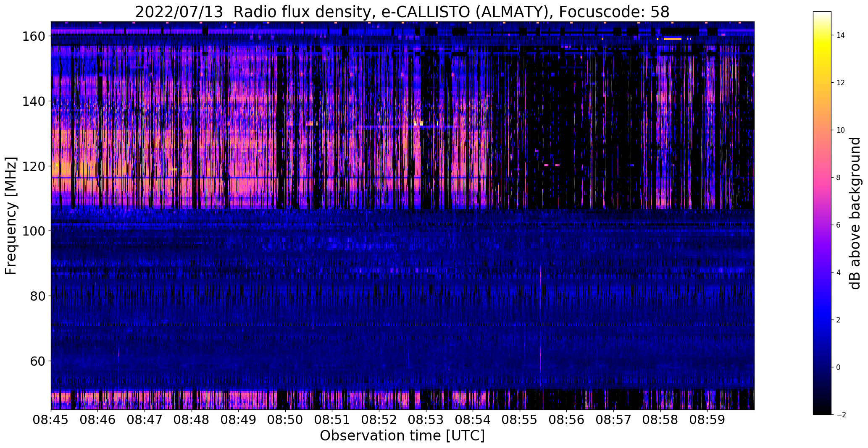Click the 140 frequency tick label
Image resolution: width=868 pixels, height=448 pixels.
click(34, 102)
